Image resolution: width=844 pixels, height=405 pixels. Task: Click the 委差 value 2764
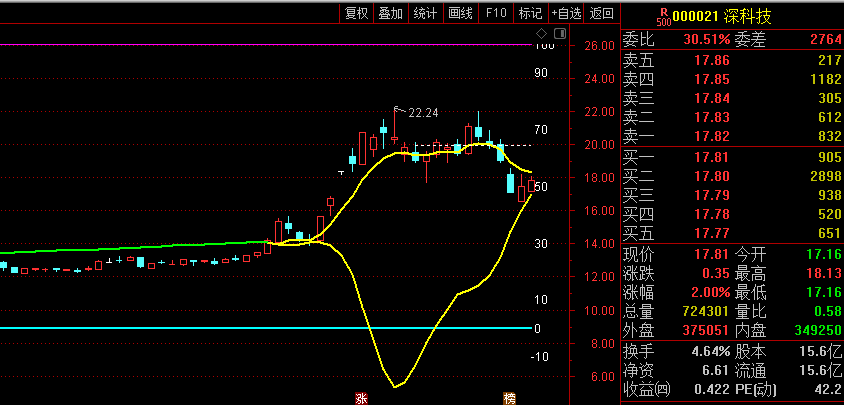[x=826, y=39]
